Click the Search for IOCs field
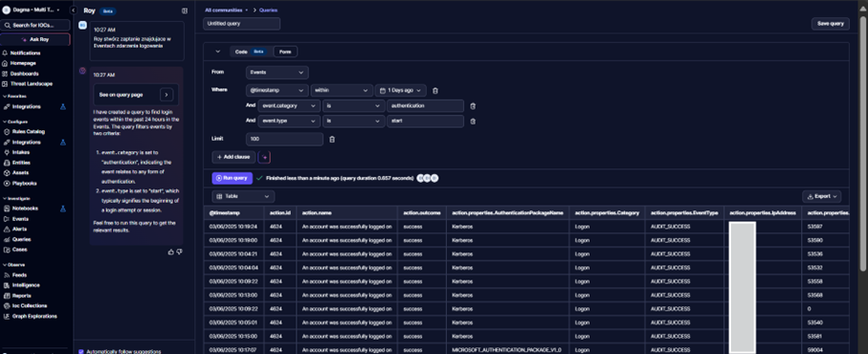 click(x=35, y=25)
